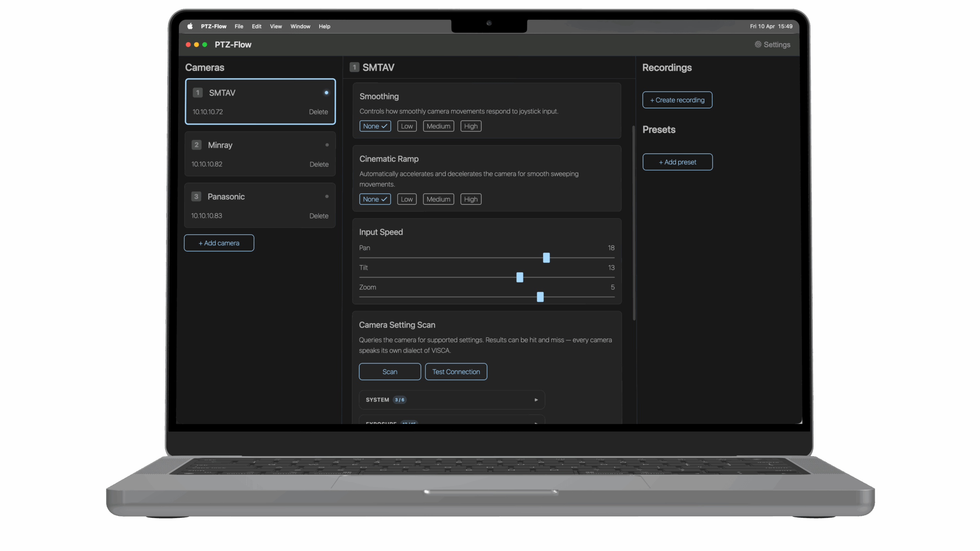Open the Window menu

tap(300, 26)
